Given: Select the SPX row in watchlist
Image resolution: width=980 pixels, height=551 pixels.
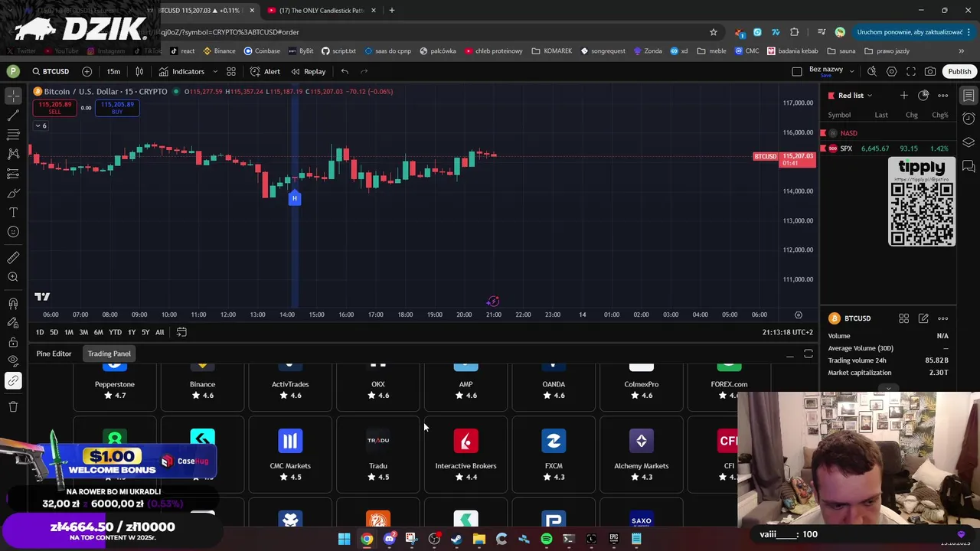Looking at the screenshot, I should click(888, 148).
